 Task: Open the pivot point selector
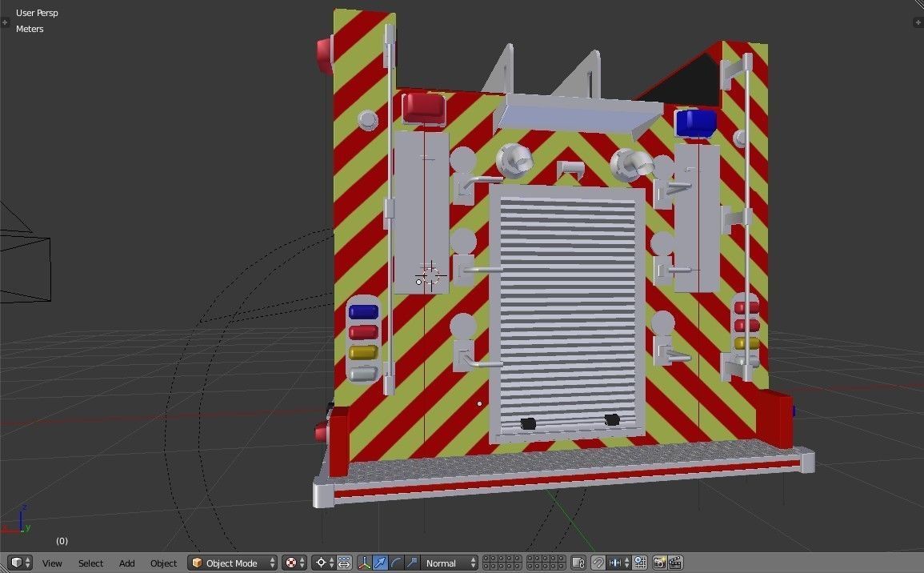[x=324, y=563]
